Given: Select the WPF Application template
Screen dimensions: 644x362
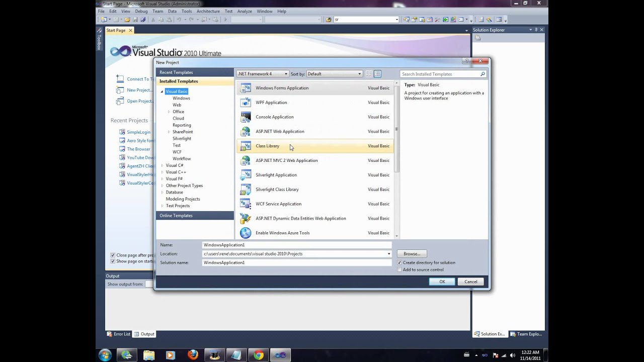Looking at the screenshot, I should click(315, 103).
